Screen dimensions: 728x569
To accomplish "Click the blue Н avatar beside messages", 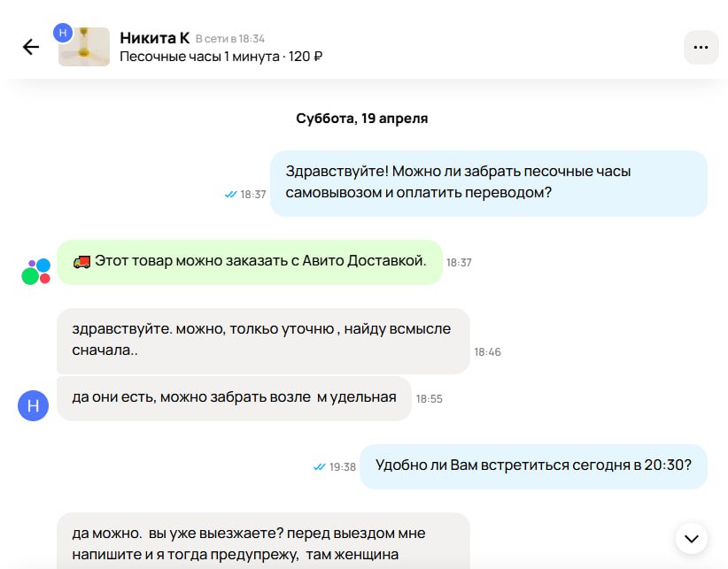I will click(33, 405).
